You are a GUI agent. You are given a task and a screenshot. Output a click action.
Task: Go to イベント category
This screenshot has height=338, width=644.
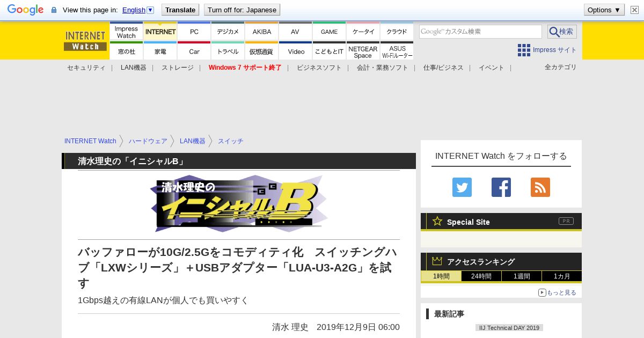click(492, 68)
